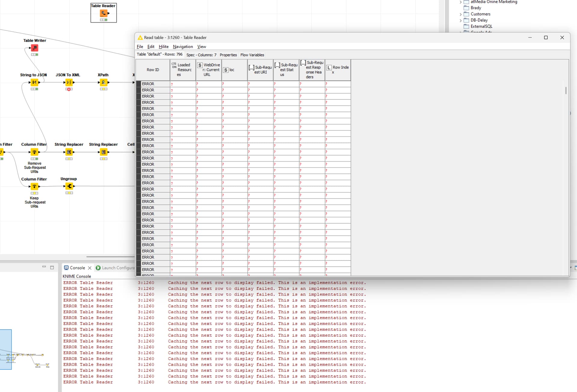Click the second String Replacer node
Image resolution: width=577 pixels, height=392 pixels.
point(103,152)
